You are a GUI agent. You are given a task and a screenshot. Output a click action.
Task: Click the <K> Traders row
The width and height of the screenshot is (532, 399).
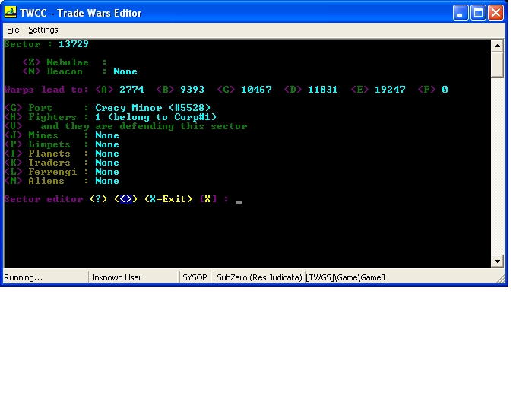point(62,163)
